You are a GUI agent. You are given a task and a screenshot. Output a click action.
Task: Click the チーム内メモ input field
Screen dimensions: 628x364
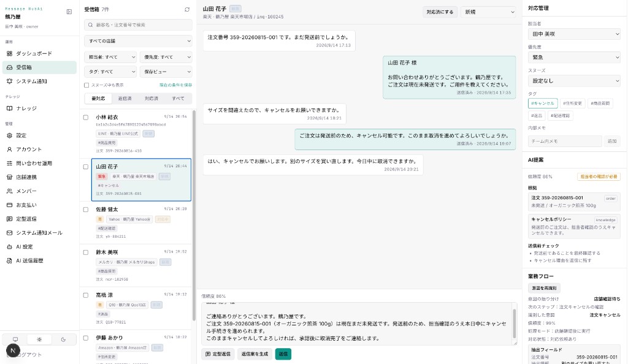coord(565,141)
